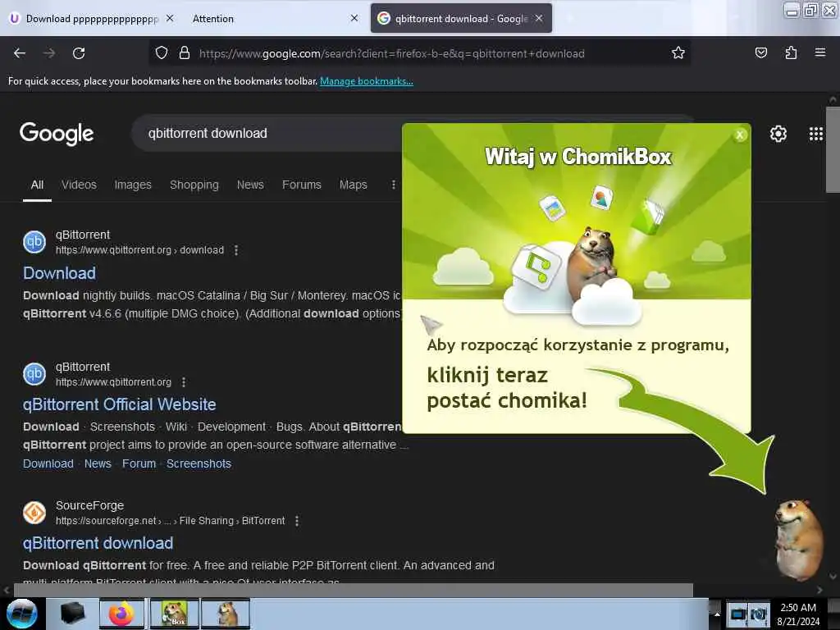Switch to Firefox in the taskbar
This screenshot has width=840, height=630.
point(122,614)
